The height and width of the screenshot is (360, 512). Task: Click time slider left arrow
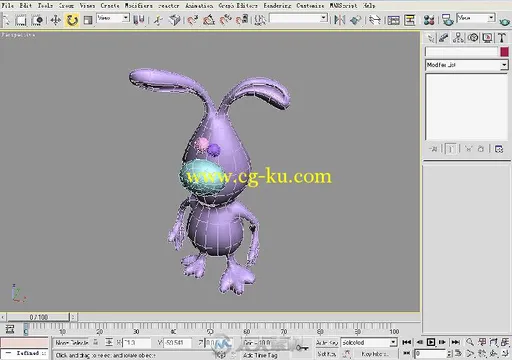3,317
